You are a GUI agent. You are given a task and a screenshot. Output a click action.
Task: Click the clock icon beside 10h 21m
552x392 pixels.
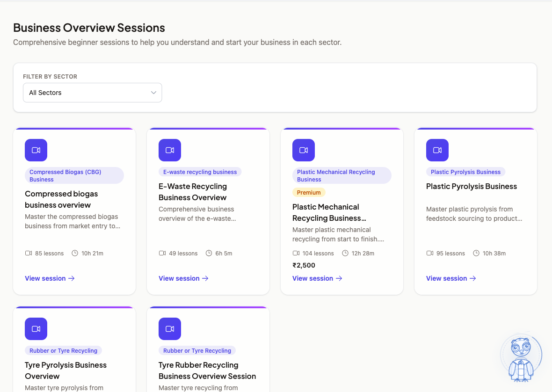click(75, 253)
